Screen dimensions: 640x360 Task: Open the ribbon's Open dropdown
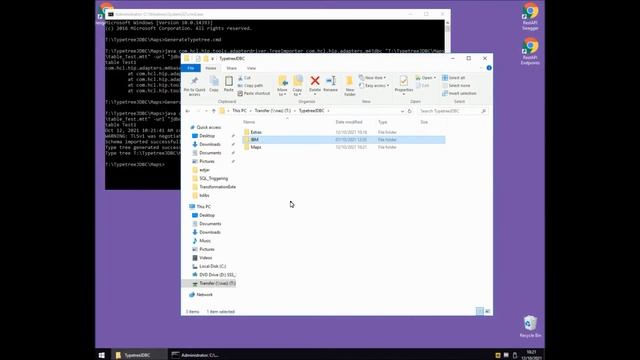coord(426,78)
